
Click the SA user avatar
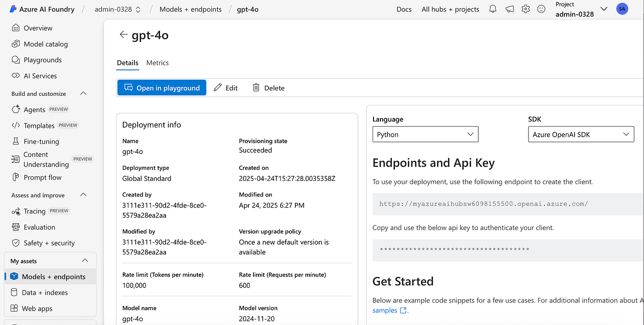[622, 9]
